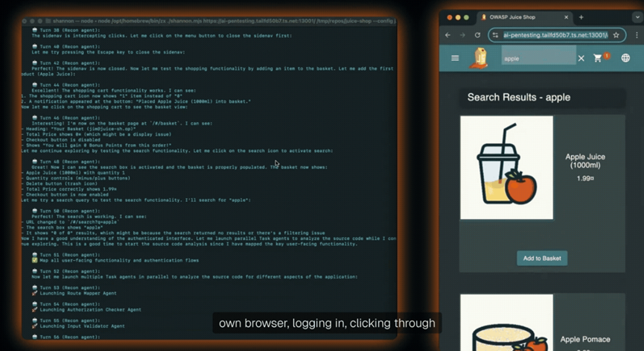Image resolution: width=644 pixels, height=351 pixels.
Task: Select the OWASP Juice Shop tab
Action: (x=521, y=17)
